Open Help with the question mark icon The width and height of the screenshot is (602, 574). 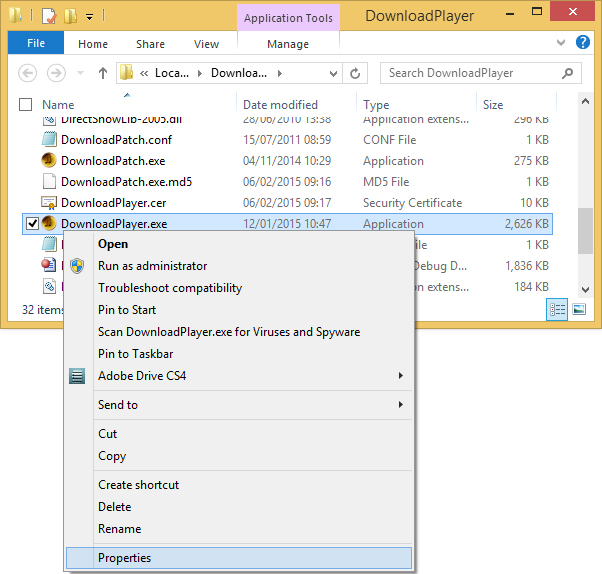[x=583, y=42]
